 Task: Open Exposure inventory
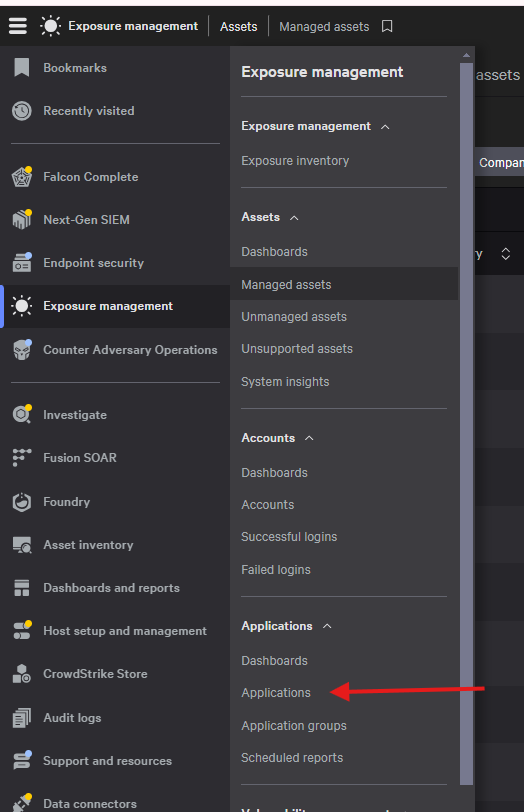295,161
